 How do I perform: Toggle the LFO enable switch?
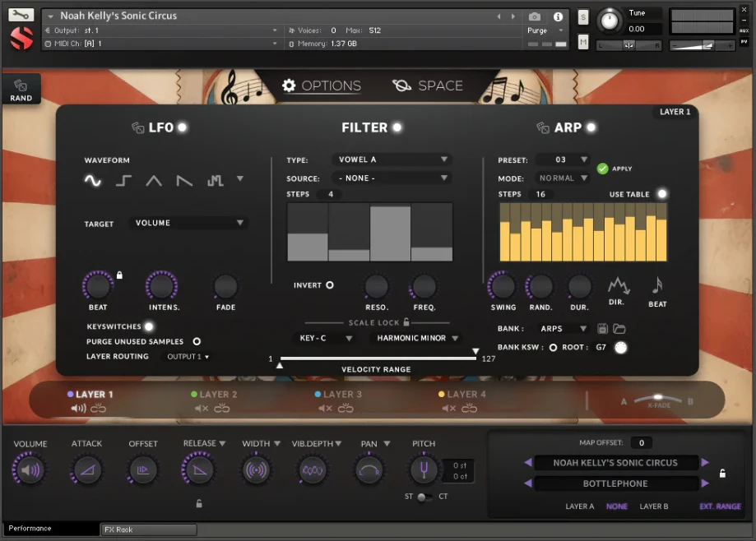point(183,127)
